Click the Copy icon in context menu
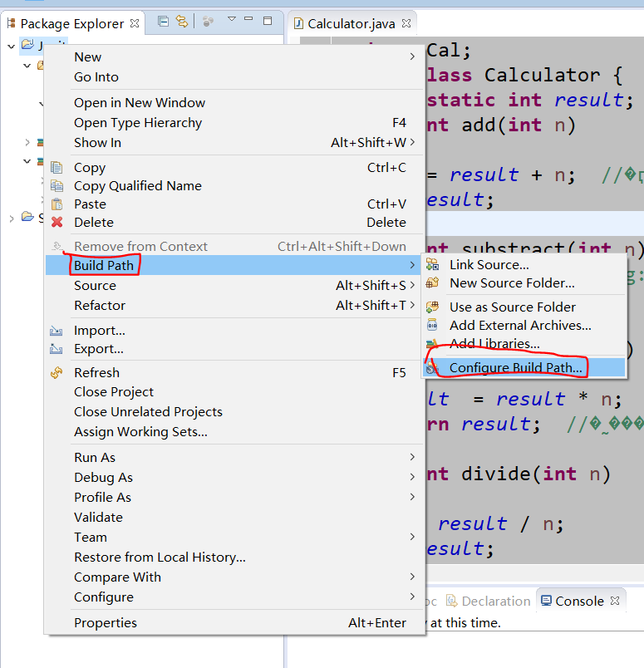Screen dimensions: 644x668 click(x=57, y=168)
